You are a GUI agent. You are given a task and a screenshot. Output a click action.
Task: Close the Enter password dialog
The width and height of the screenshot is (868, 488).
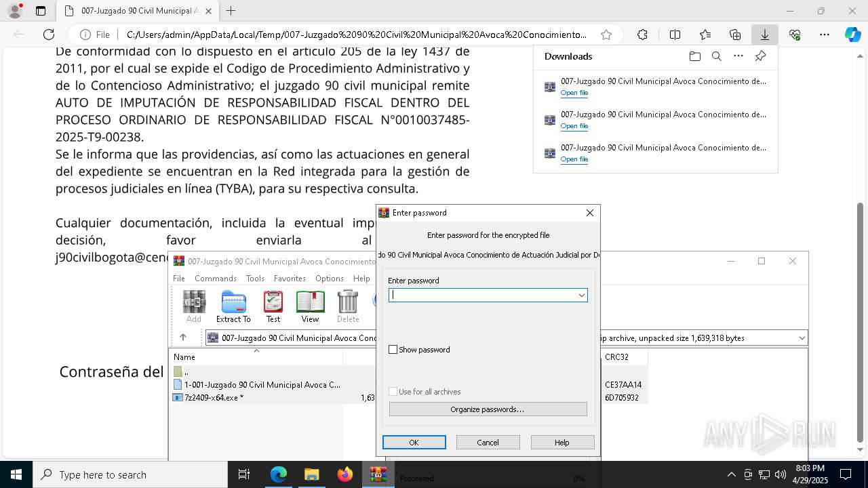tap(589, 213)
